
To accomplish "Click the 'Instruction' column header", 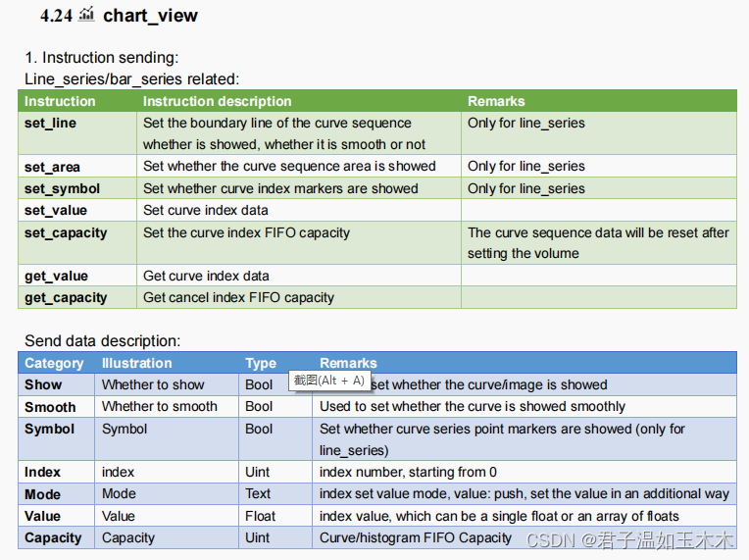I will (60, 101).
